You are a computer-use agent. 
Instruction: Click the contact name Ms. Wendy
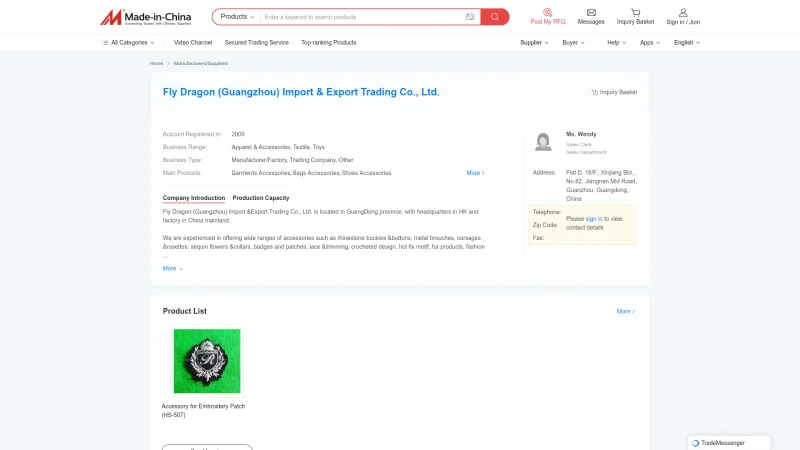click(581, 134)
